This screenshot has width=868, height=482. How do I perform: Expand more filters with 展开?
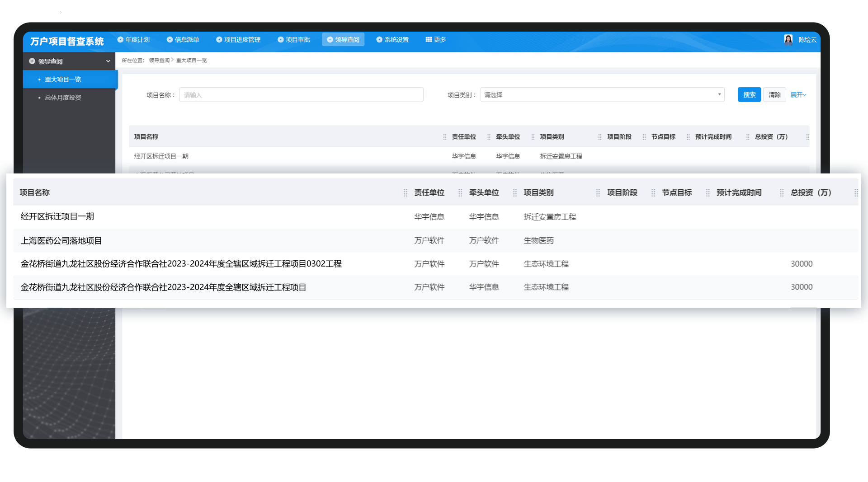click(x=798, y=95)
